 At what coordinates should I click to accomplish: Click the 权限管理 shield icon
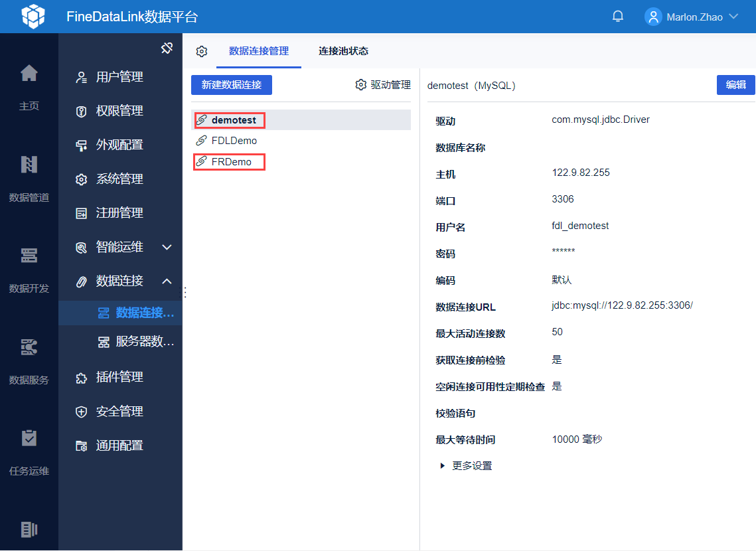pos(82,112)
